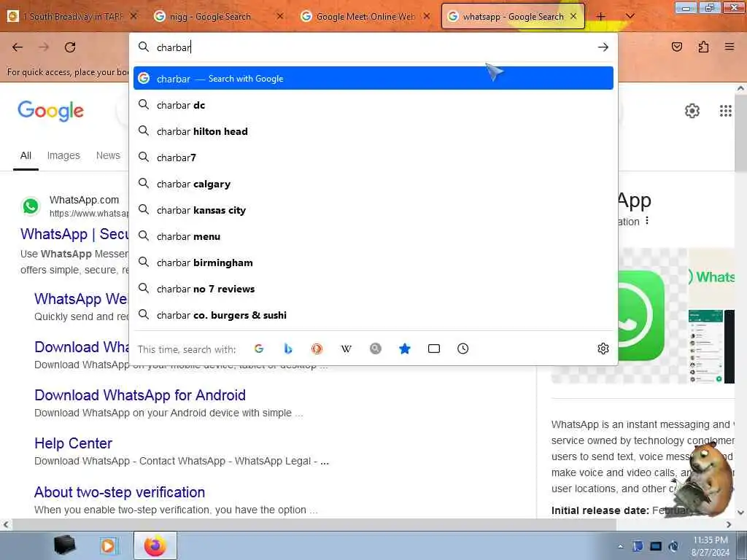Open the Firefox hamburger menu
The height and width of the screenshot is (560, 747).
729,47
